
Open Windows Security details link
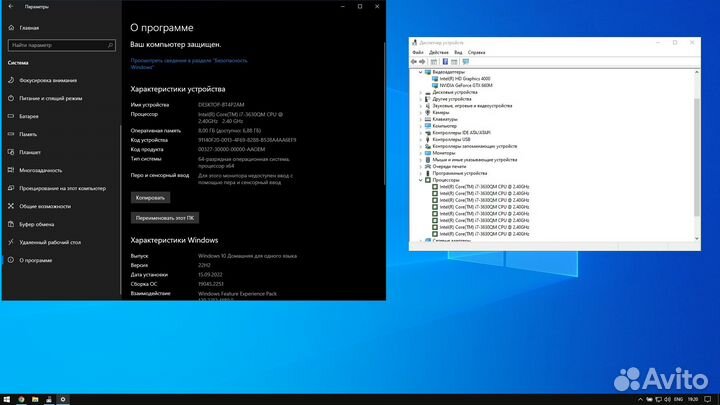click(189, 64)
